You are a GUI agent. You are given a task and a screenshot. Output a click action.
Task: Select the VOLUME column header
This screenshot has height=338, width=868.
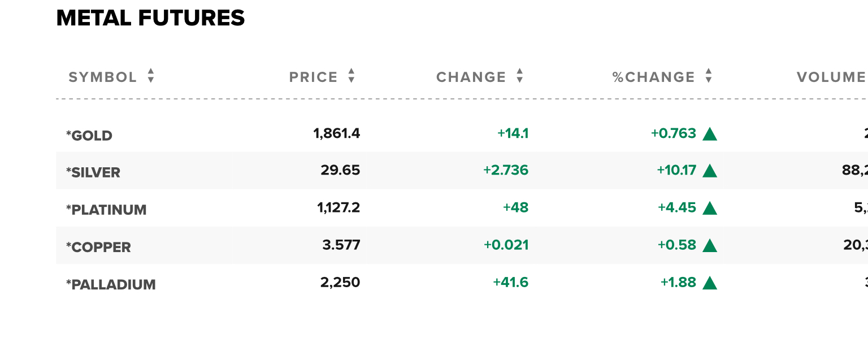(x=832, y=77)
